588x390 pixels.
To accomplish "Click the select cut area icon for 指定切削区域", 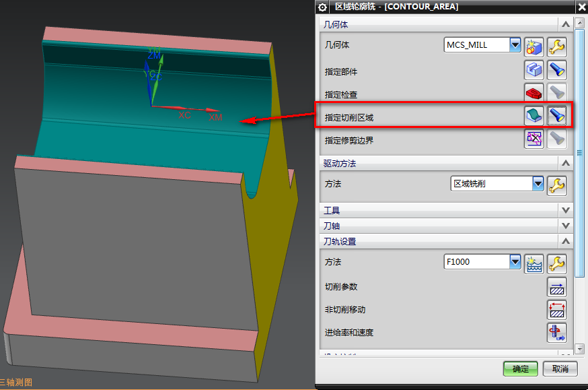I will coord(534,117).
